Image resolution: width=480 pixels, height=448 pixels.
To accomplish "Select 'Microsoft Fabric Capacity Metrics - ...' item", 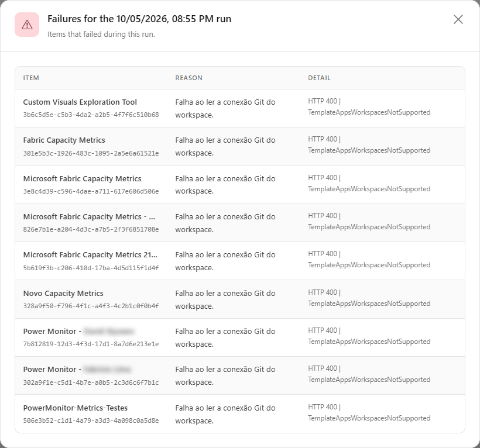I will pos(89,217).
